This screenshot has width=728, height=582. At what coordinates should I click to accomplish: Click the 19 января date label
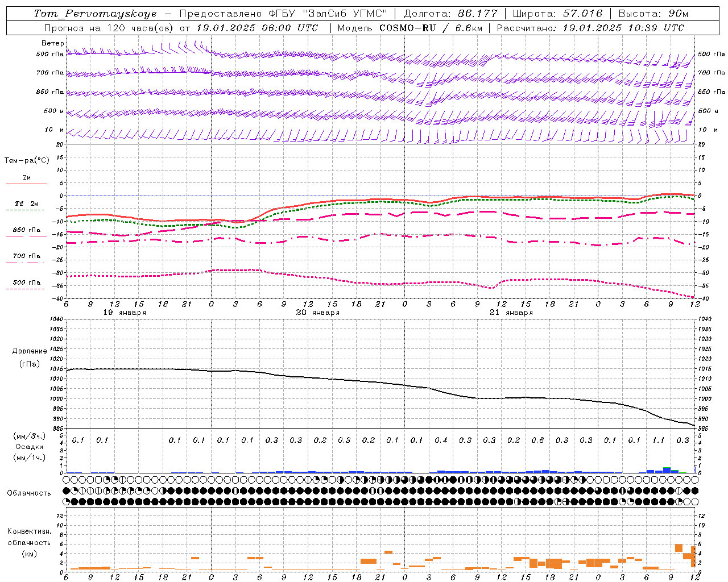point(125,313)
